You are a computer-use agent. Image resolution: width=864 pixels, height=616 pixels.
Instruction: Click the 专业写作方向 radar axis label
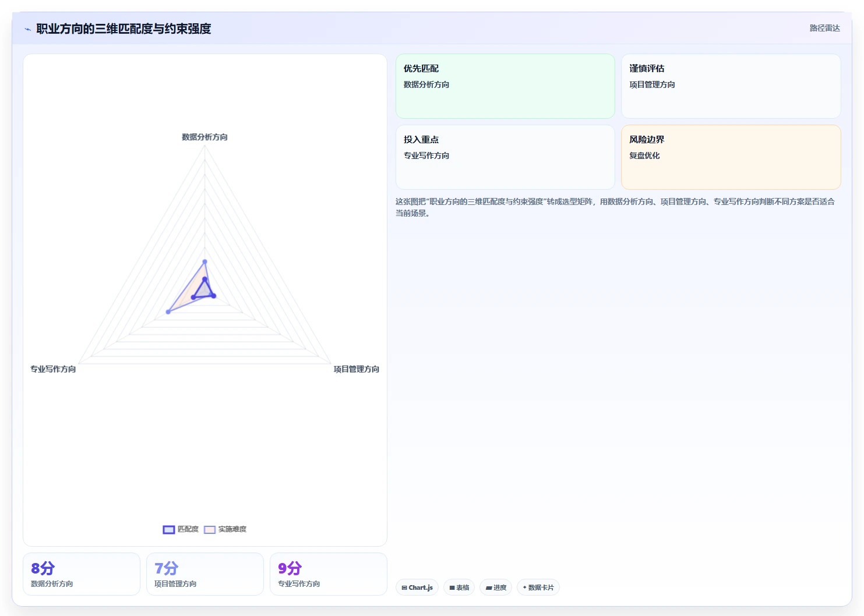coord(53,369)
